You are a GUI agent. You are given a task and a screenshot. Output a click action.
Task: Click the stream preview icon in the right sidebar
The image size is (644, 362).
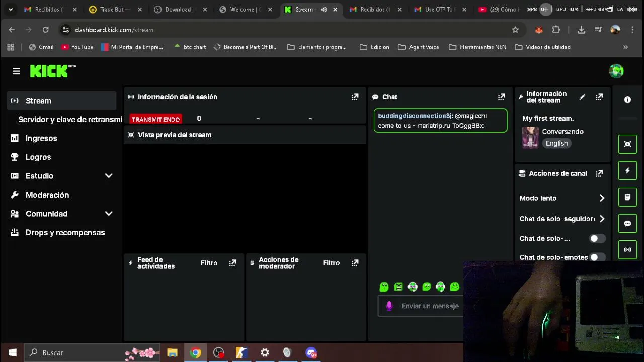pos(627,144)
